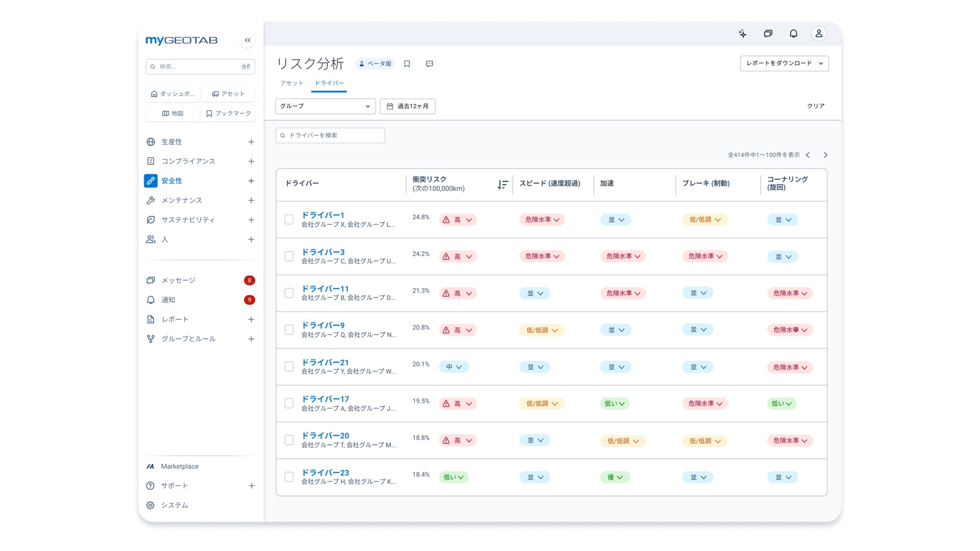Select checkbox for ドライバー17
The image size is (980, 551).
(x=289, y=403)
